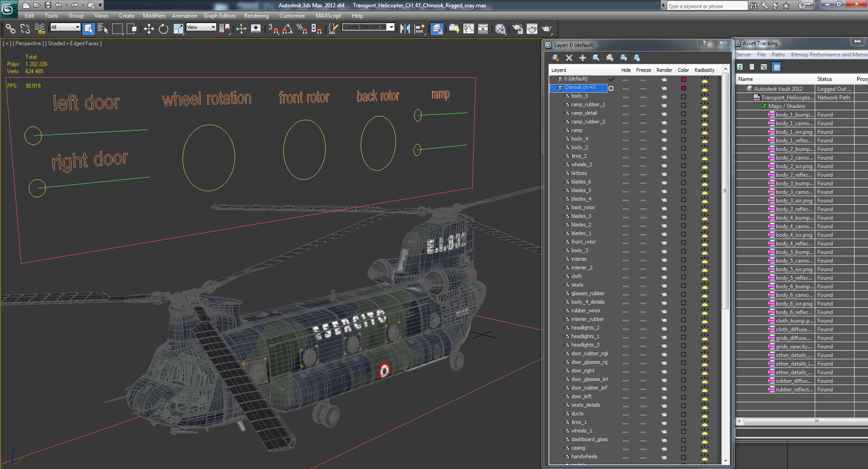Open the Graph Editors menu
Screen dimensions: 868x469
coord(219,16)
